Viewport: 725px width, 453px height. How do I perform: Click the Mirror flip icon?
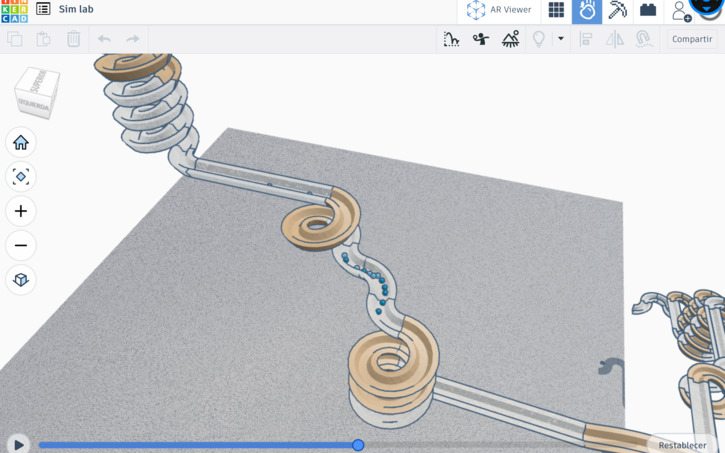pos(614,39)
